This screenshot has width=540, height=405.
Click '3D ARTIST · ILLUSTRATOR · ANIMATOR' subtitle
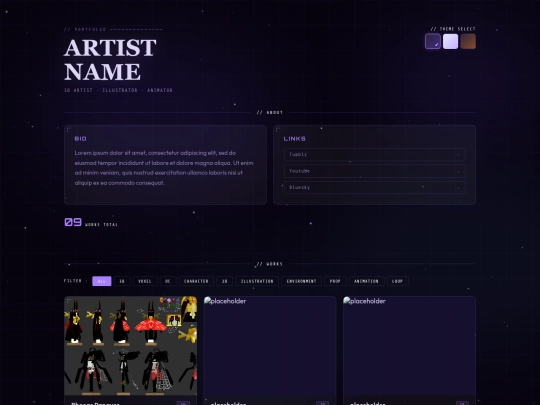118,90
